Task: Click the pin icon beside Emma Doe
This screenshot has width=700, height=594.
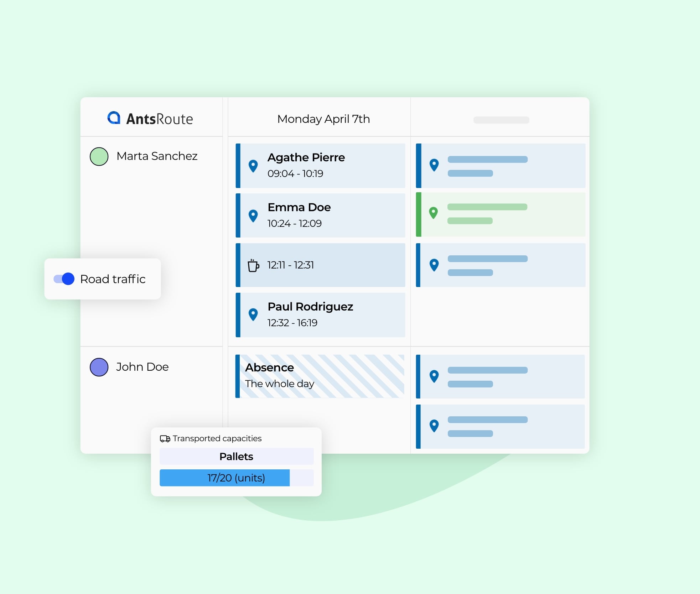Action: coord(253,215)
